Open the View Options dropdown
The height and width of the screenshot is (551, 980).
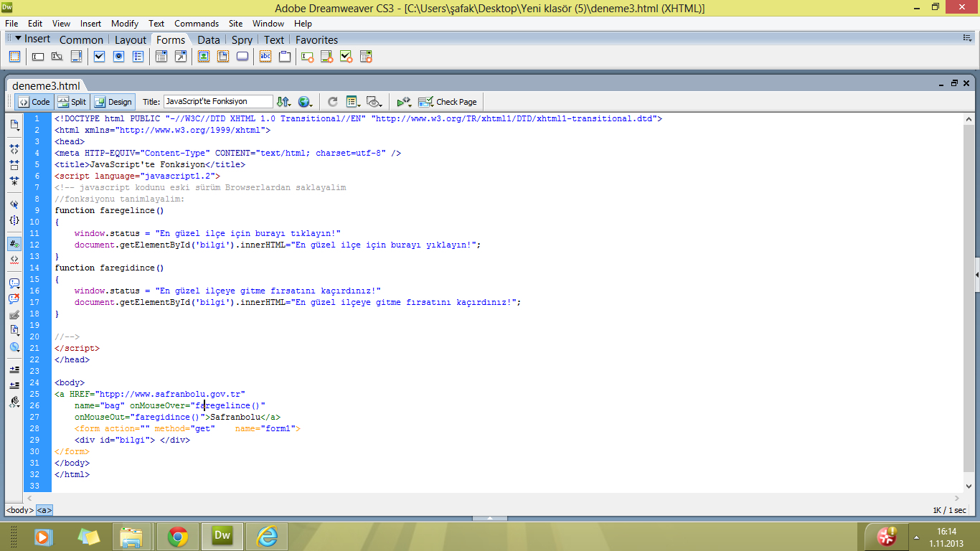352,102
